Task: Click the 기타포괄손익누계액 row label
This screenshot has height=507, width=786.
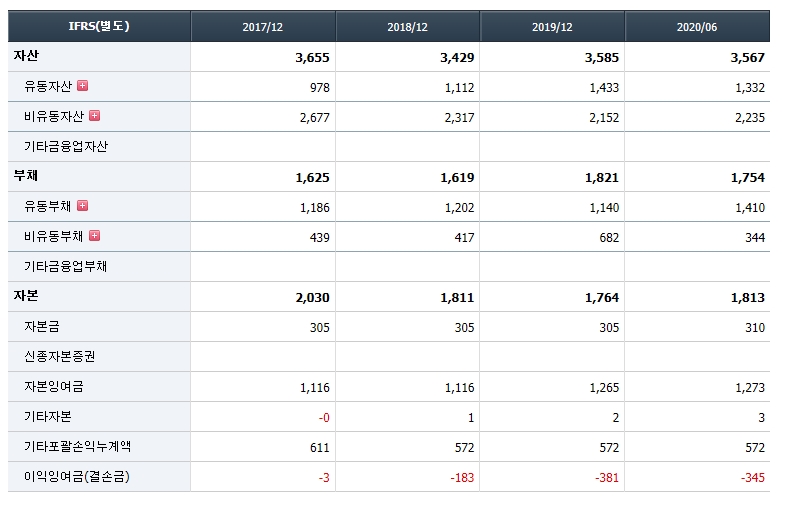Action: click(78, 446)
